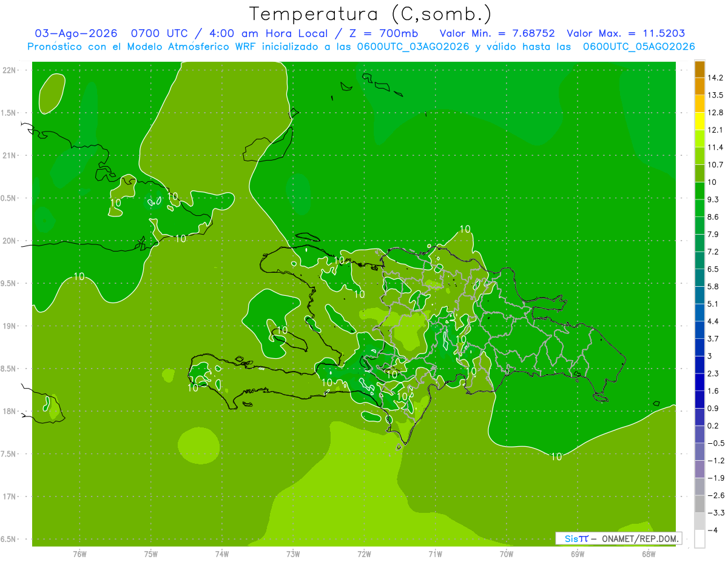Click the "12.8" colorbar value
The image size is (728, 562).
tap(715, 113)
